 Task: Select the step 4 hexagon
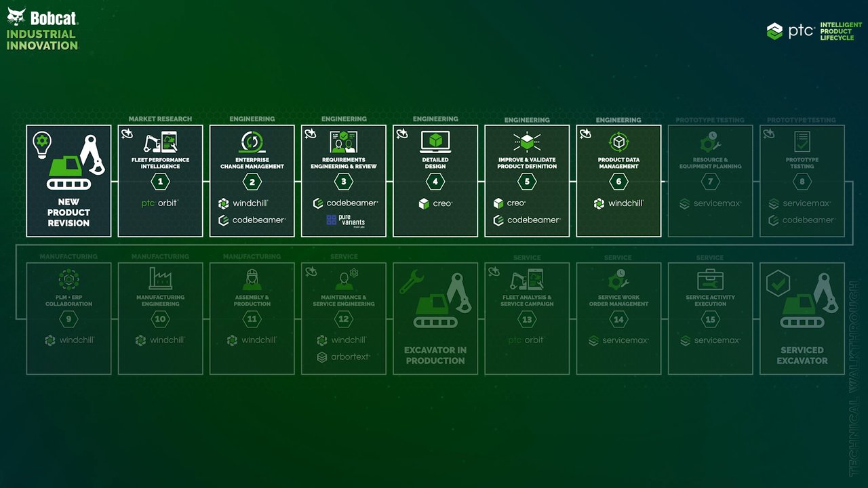[435, 182]
